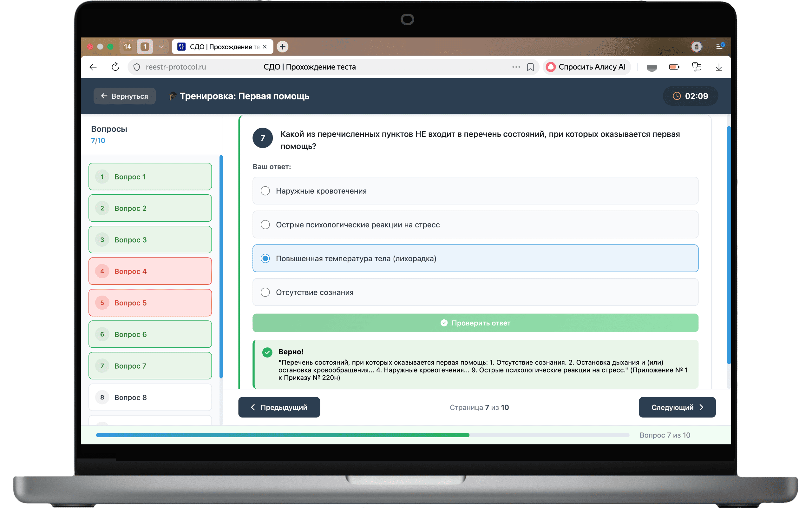812x508 pixels.
Task: Click the tab favicon of СДО tab
Action: (181, 47)
